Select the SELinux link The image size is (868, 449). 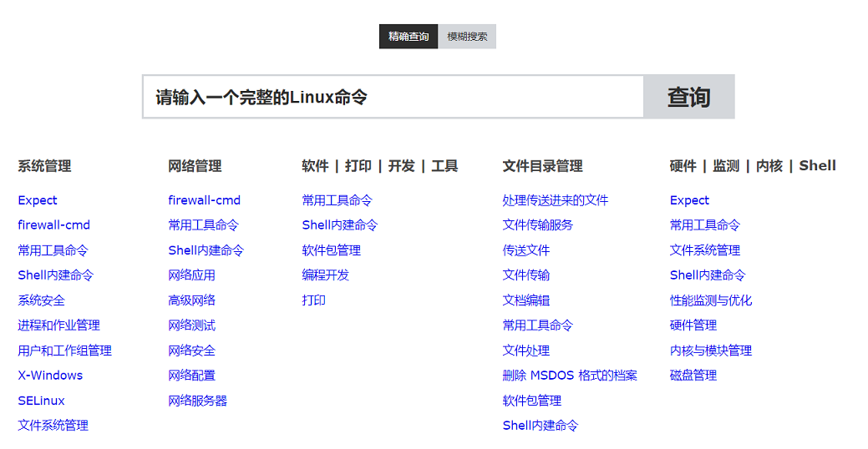coord(41,401)
